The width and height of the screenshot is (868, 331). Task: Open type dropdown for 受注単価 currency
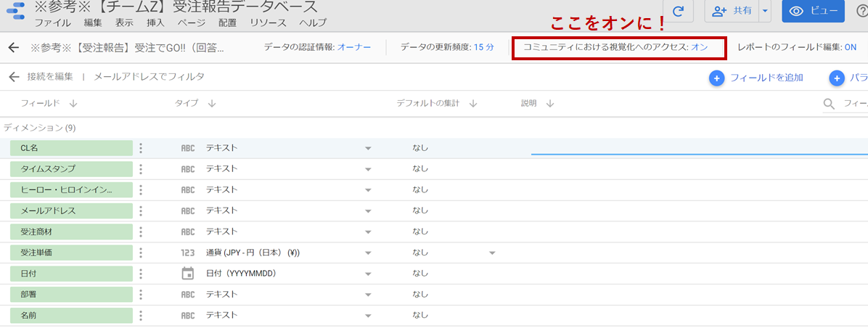coord(367,253)
